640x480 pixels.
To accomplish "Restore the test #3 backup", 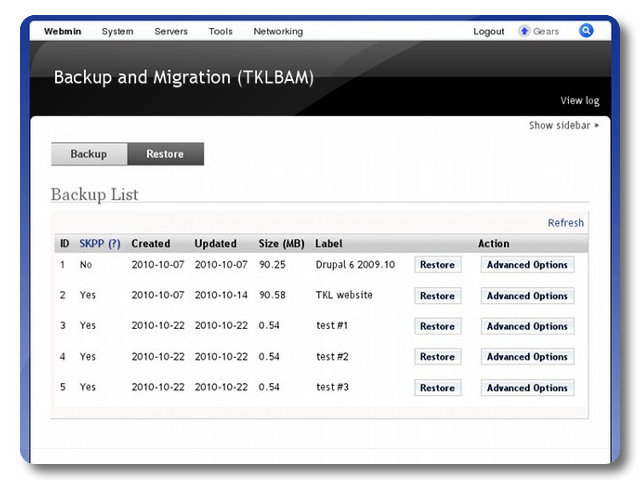I will (437, 388).
